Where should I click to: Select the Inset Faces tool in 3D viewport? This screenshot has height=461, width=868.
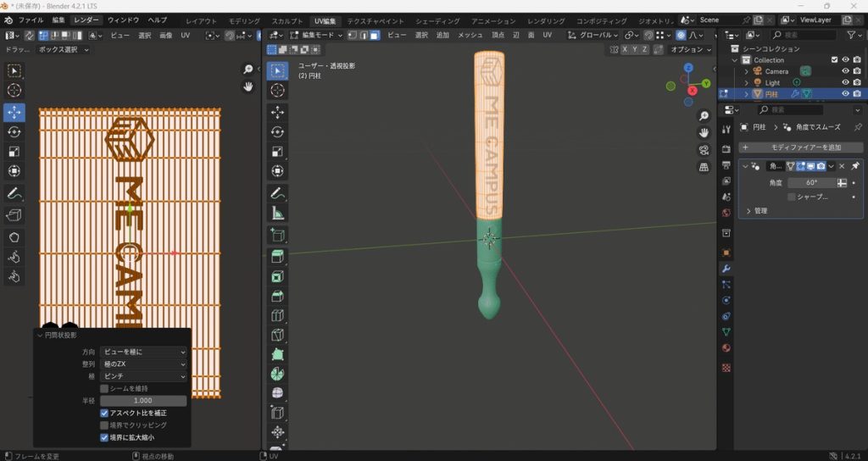[277, 276]
